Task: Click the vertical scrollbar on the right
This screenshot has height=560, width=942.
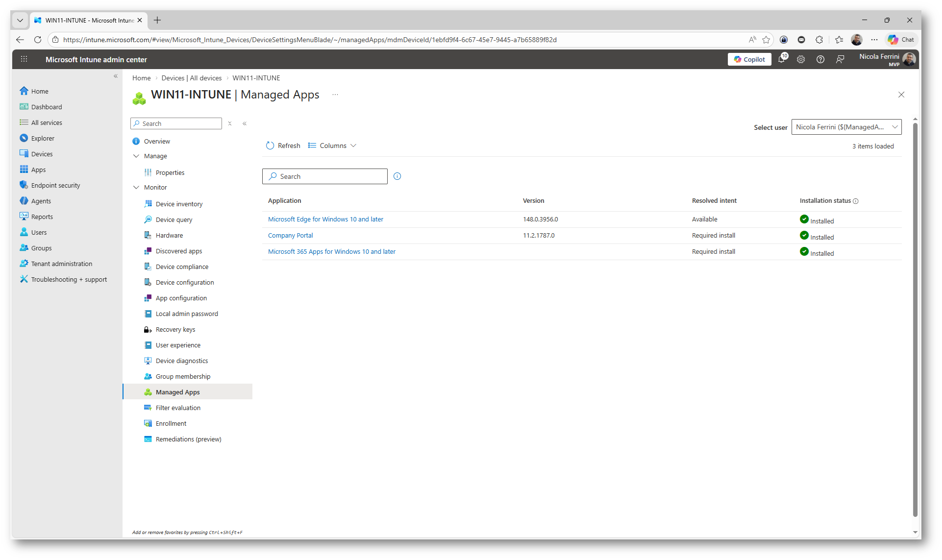Action: pyautogui.click(x=915, y=318)
